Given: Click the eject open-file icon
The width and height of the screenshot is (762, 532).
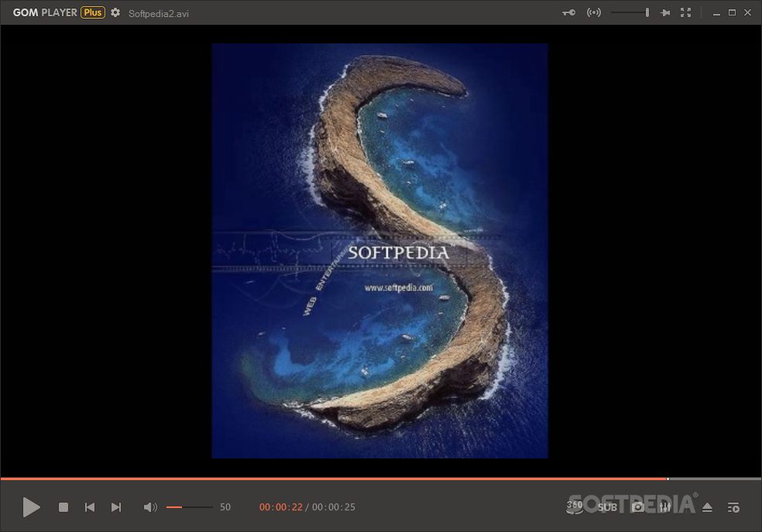Looking at the screenshot, I should (708, 507).
